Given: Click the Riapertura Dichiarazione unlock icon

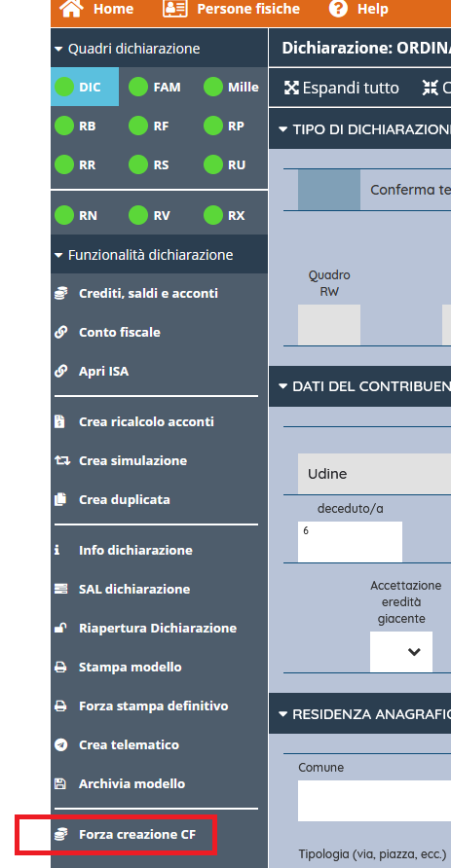Looking at the screenshot, I should coord(60,628).
